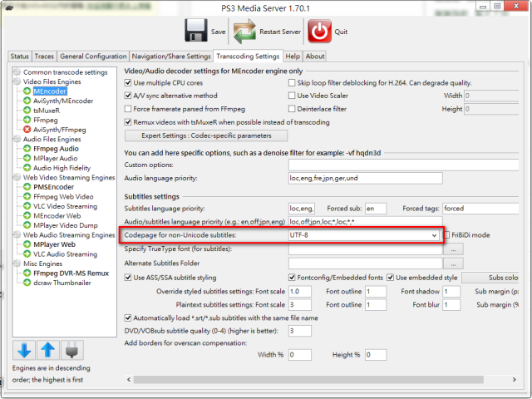Screen dimensions: 532x399
Task: Switch to General Configuration tab
Action: [x=93, y=57]
